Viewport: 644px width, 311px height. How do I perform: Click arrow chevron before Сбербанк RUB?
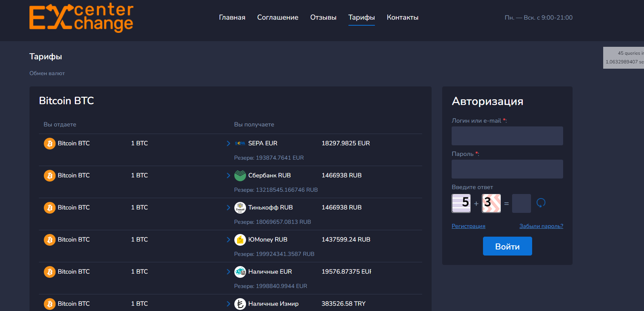228,176
